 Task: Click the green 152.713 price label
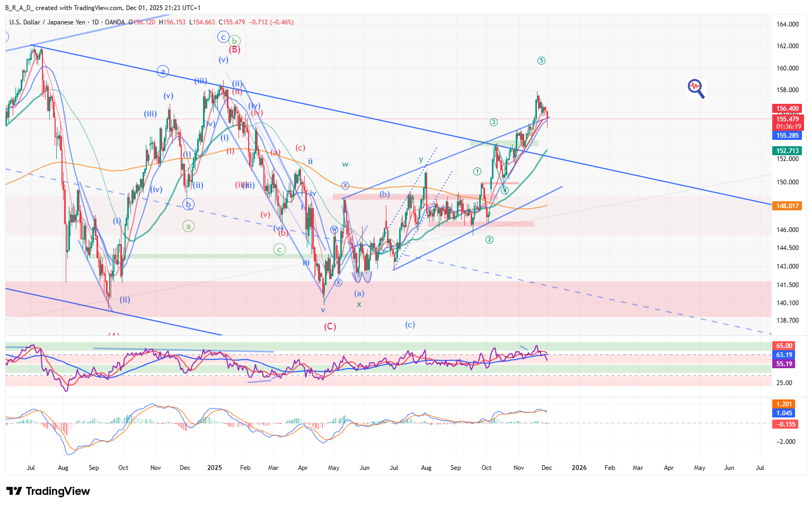(x=787, y=151)
